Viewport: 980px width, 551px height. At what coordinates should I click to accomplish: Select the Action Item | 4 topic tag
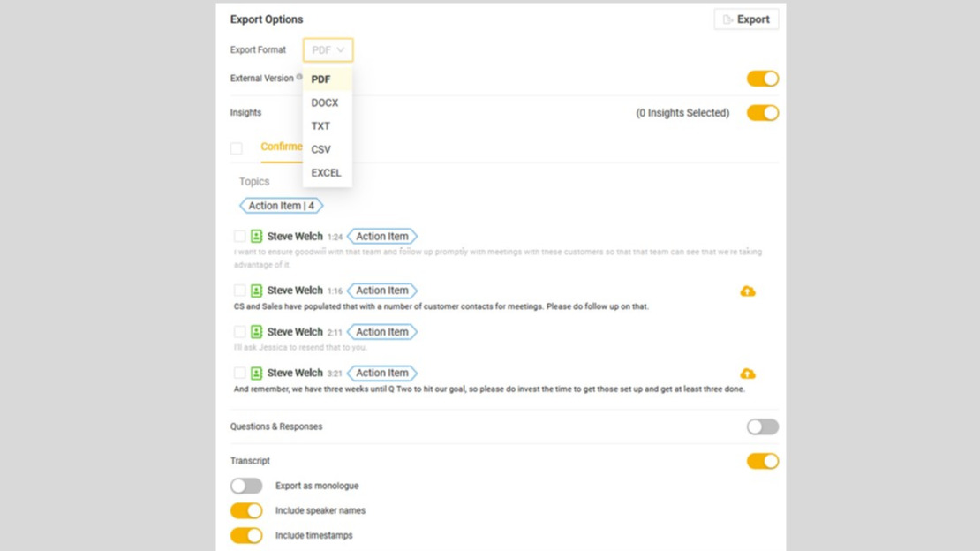coord(281,206)
